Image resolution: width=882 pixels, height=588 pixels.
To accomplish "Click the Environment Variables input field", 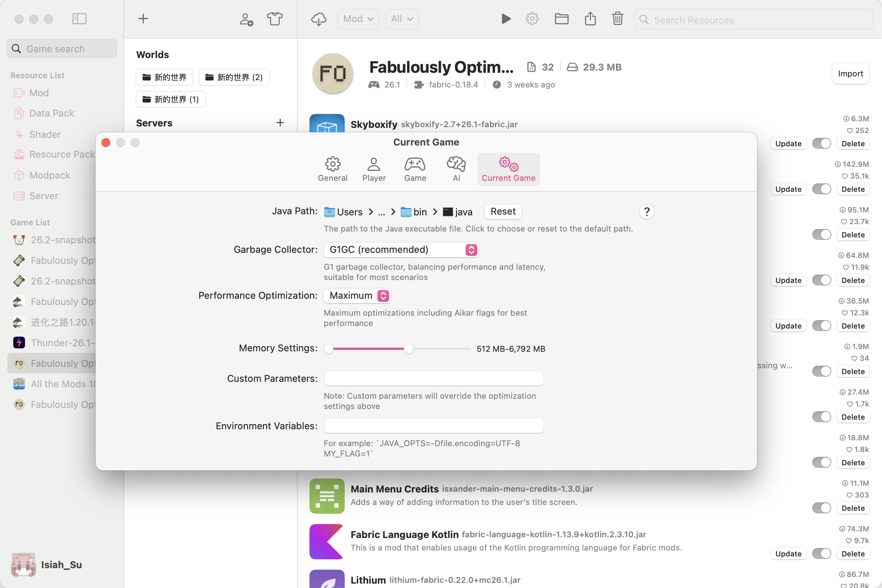I will point(434,426).
